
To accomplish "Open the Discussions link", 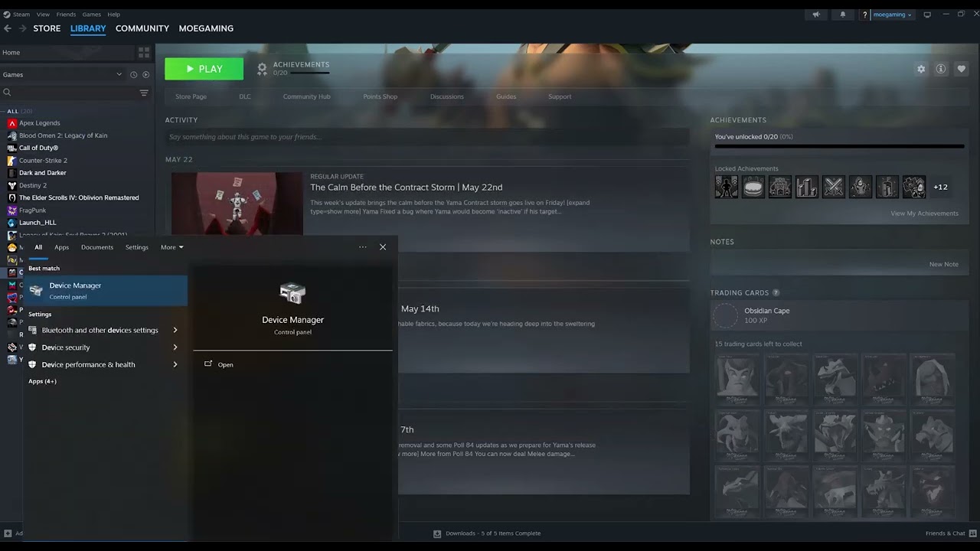I will click(x=447, y=96).
